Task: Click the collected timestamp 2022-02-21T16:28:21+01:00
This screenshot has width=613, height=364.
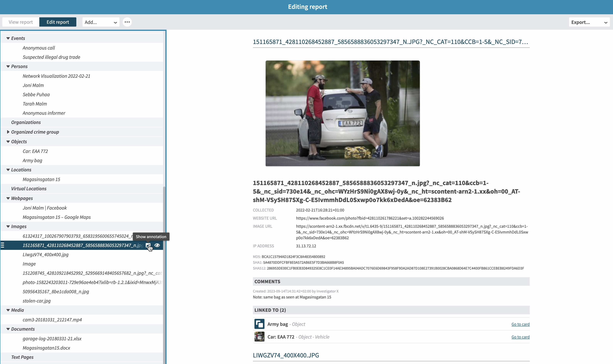Action: click(x=320, y=210)
